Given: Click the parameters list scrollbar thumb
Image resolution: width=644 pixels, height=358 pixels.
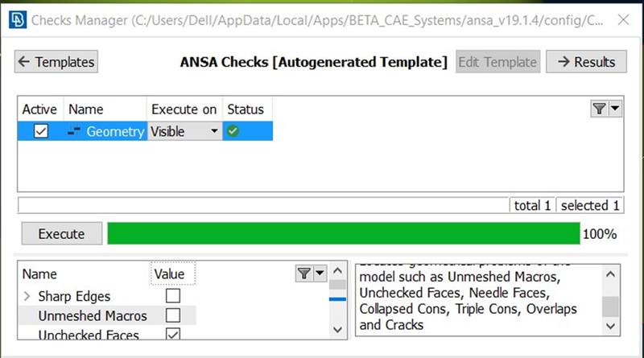Looking at the screenshot, I should [337, 285].
